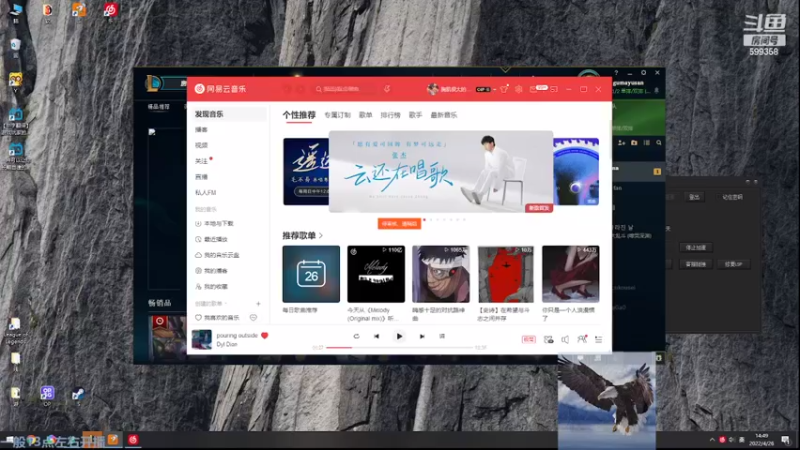Open 我的播客 in the sidebar

point(211,271)
